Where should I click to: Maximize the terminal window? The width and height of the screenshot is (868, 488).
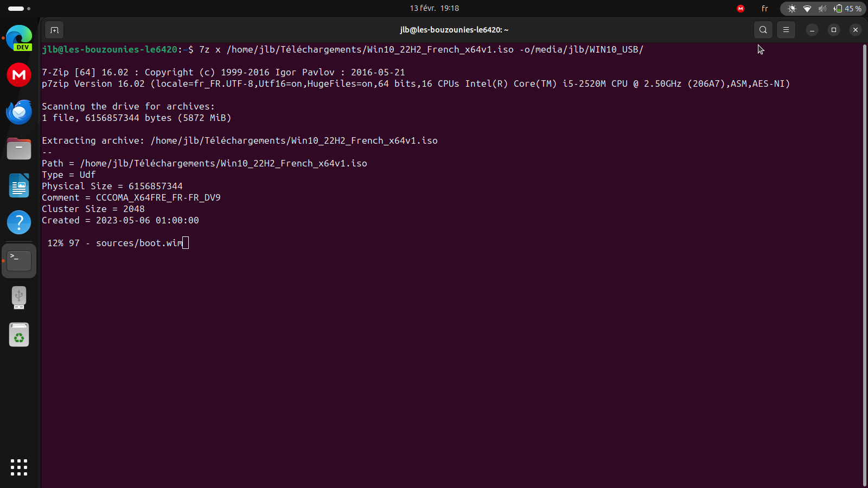(x=834, y=30)
